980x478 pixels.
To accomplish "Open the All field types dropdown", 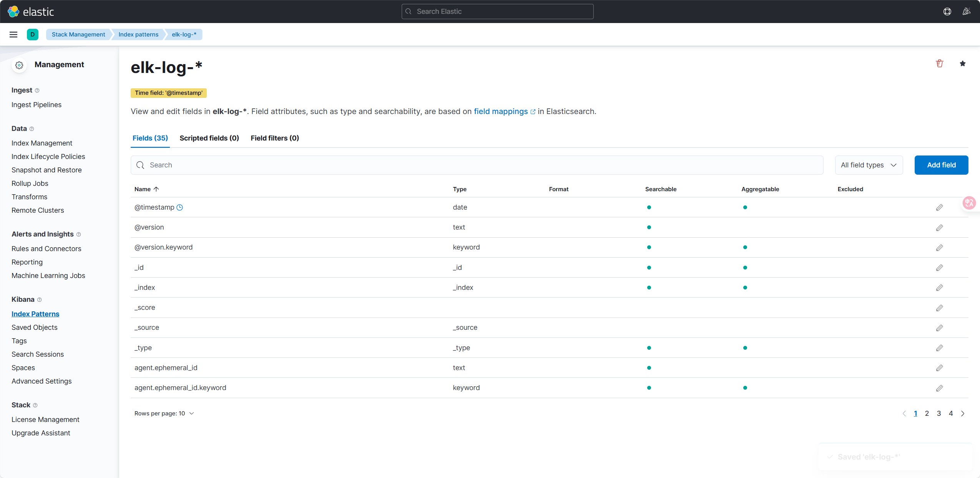I will 869,165.
